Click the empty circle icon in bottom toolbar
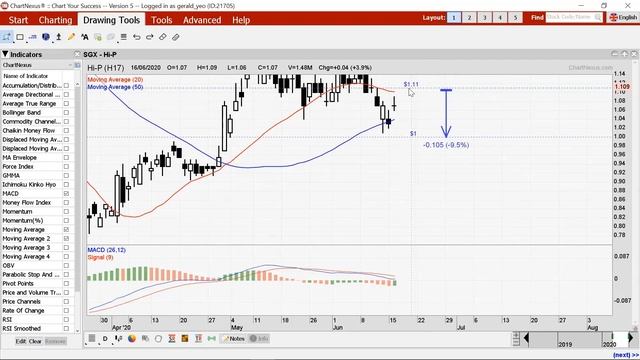 click(158, 338)
